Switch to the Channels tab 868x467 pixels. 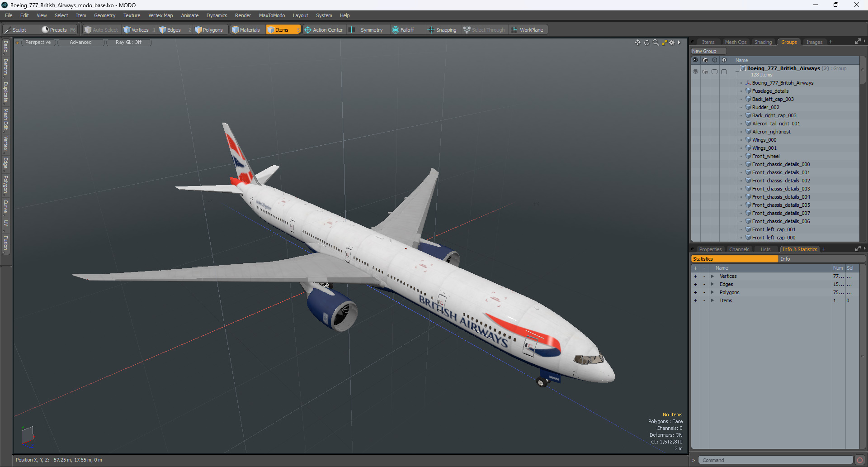[x=739, y=249]
